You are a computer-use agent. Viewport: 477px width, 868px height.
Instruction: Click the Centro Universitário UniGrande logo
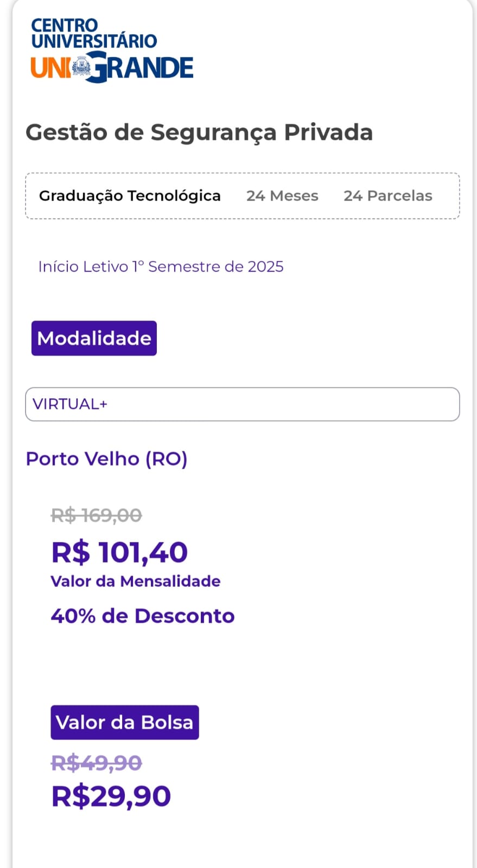click(x=112, y=50)
